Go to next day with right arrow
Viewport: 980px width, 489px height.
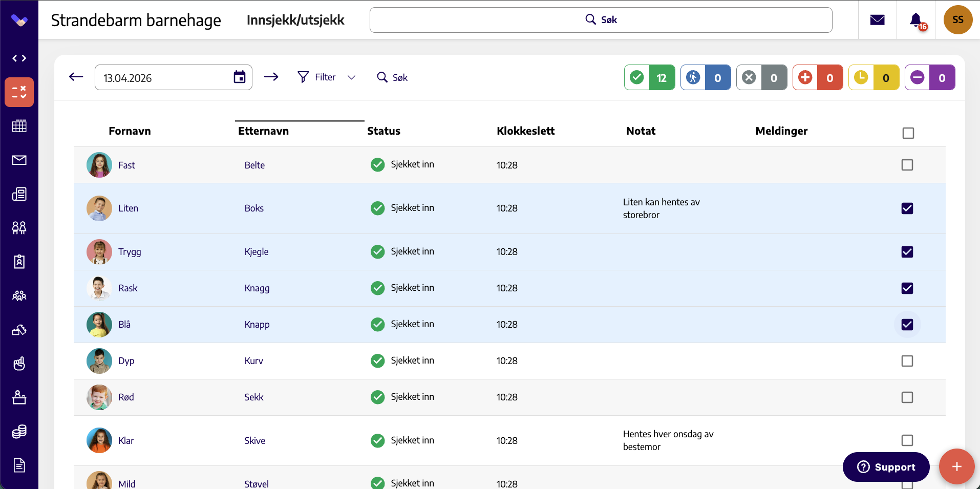[271, 77]
